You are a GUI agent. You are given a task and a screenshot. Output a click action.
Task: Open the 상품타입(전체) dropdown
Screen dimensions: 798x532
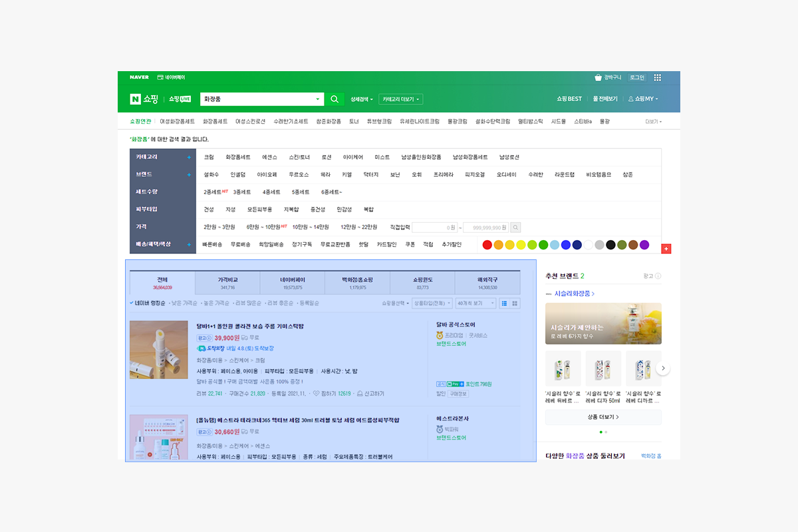pos(432,303)
